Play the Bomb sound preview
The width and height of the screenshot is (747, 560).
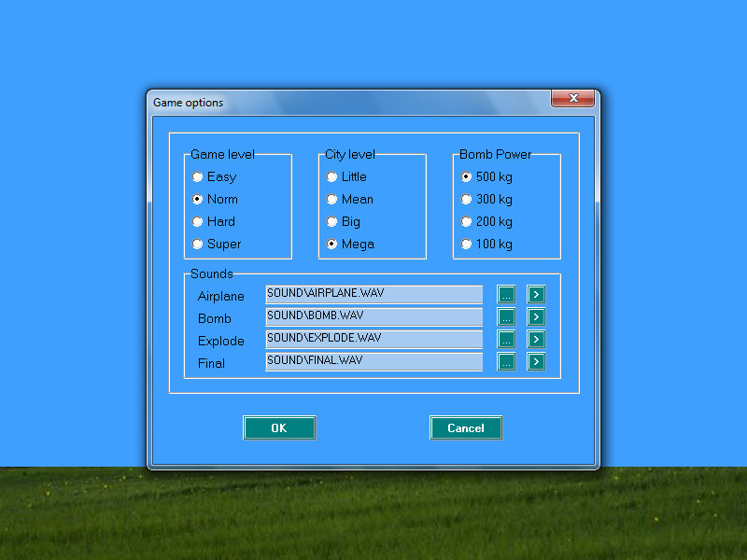point(536,316)
